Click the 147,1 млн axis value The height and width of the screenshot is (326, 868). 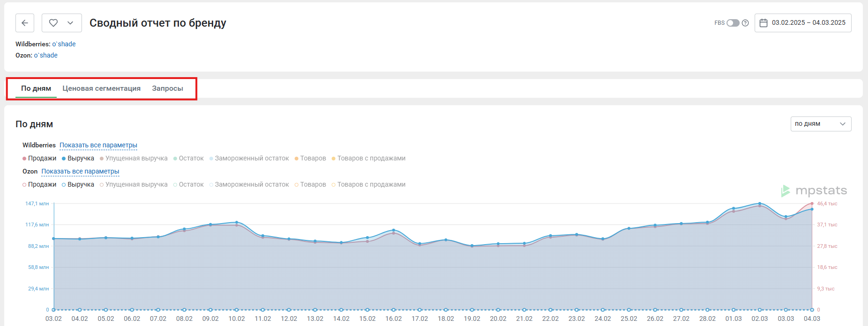37,203
